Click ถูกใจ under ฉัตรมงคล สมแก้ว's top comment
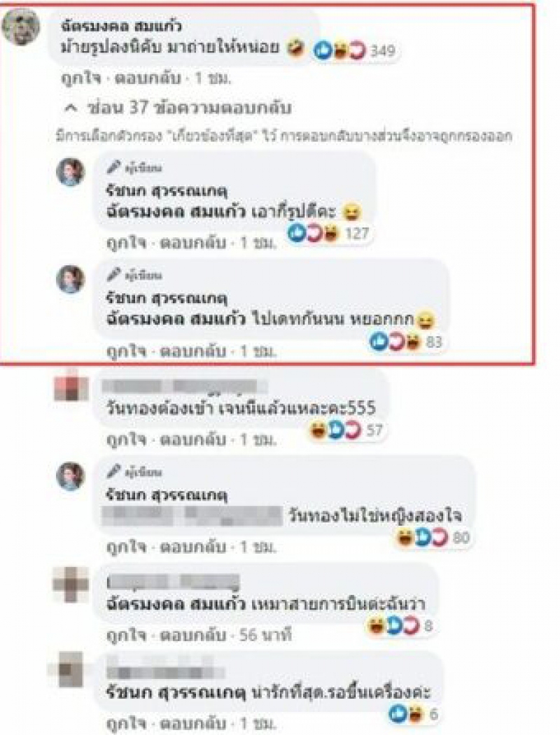The width and height of the screenshot is (560, 735). pos(80,78)
